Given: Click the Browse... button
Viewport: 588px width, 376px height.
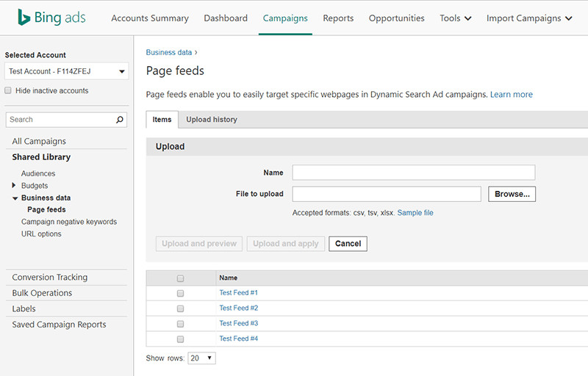Looking at the screenshot, I should [512, 194].
